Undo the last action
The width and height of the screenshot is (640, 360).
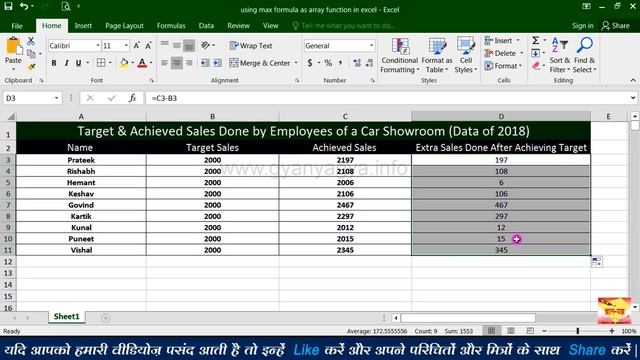tap(24, 6)
